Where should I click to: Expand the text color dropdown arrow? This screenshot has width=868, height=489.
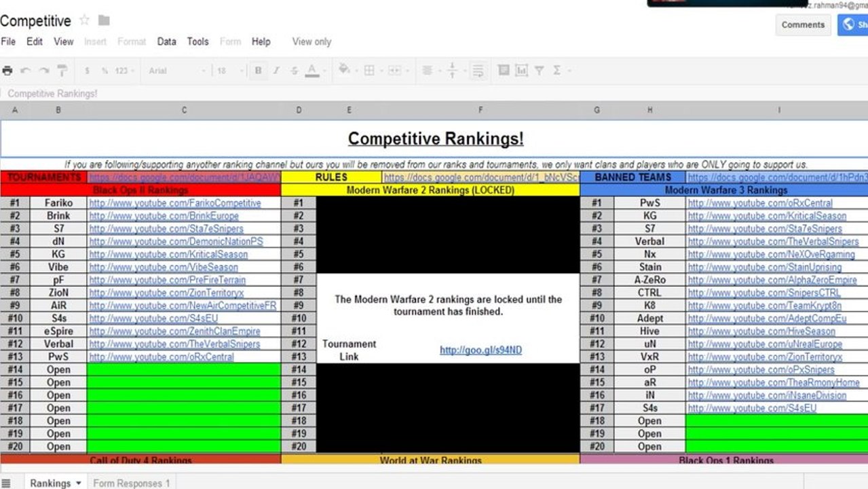point(324,71)
